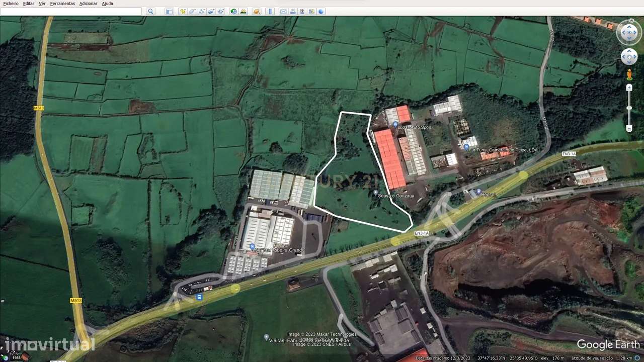This screenshot has width=644, height=362.
Task: Add a placemark with the pin tool
Action: [x=183, y=11]
